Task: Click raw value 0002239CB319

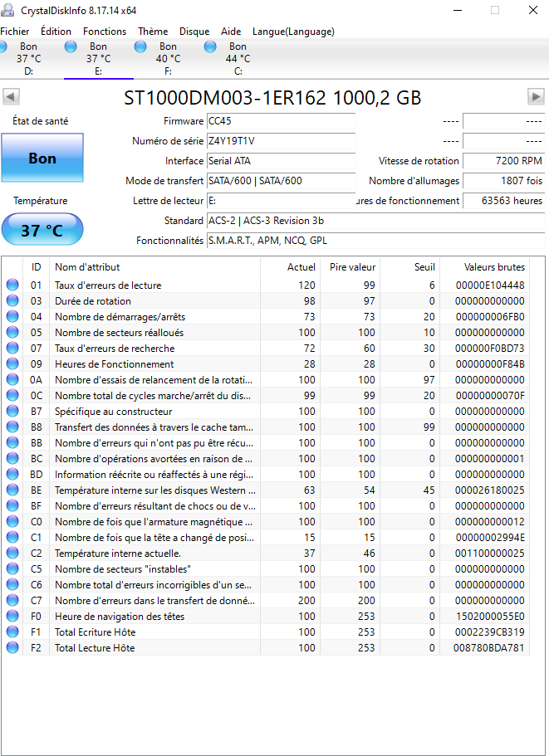Action: pyautogui.click(x=490, y=632)
